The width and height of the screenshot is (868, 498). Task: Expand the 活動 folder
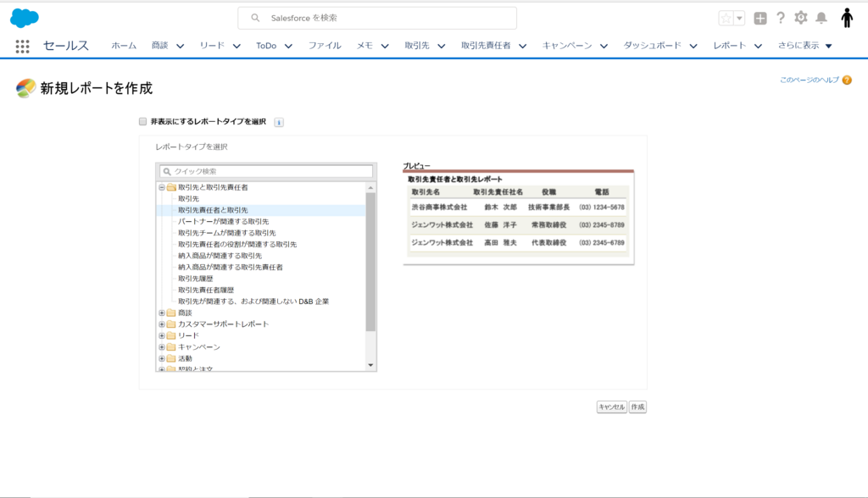coord(162,358)
